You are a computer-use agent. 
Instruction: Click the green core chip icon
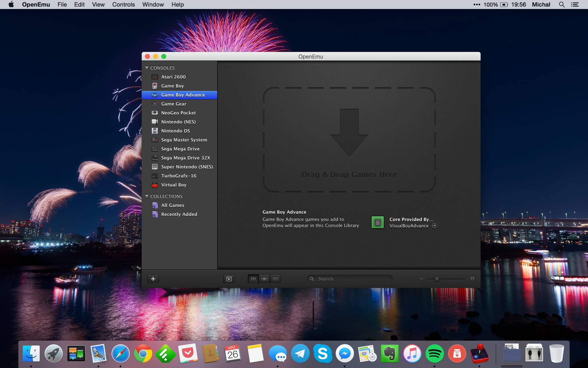point(378,223)
